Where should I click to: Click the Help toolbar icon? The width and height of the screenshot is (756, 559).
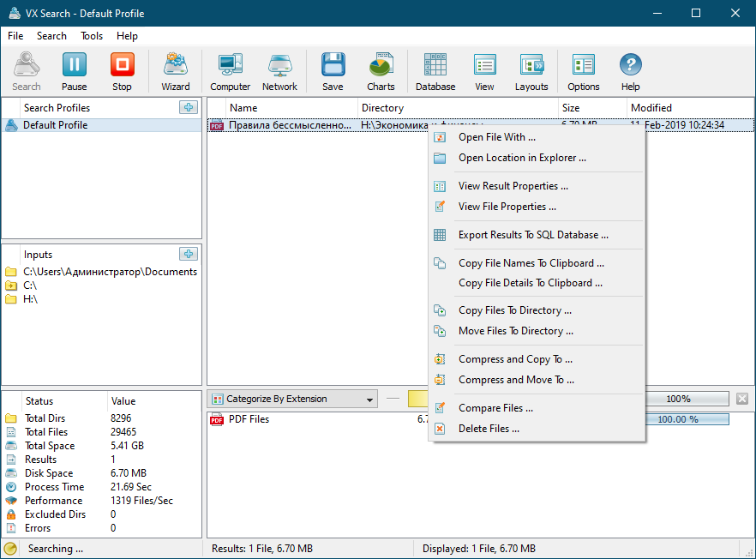coord(630,72)
